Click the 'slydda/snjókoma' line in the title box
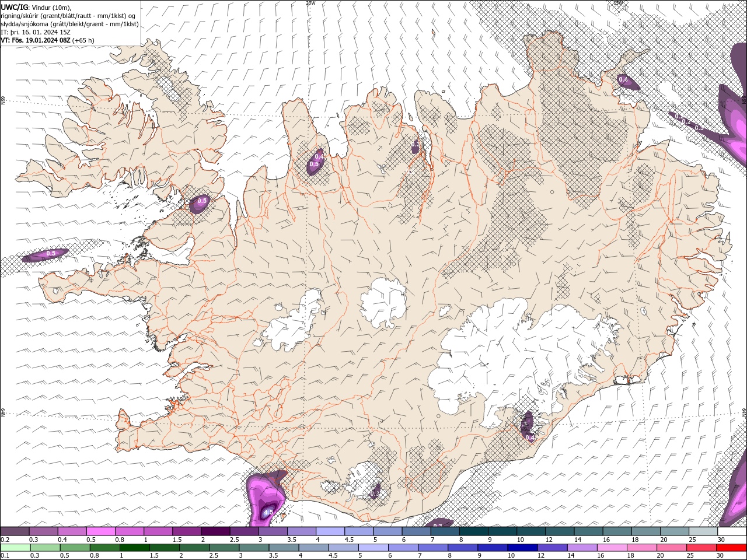This screenshot has width=747, height=560. click(69, 23)
